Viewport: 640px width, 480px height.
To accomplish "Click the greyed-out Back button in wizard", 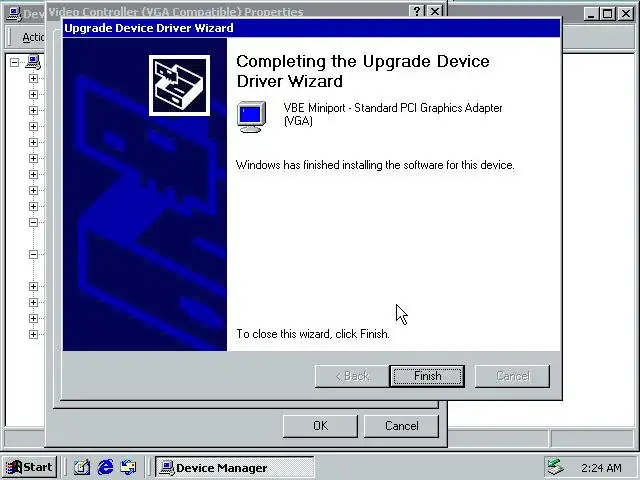I will (352, 376).
